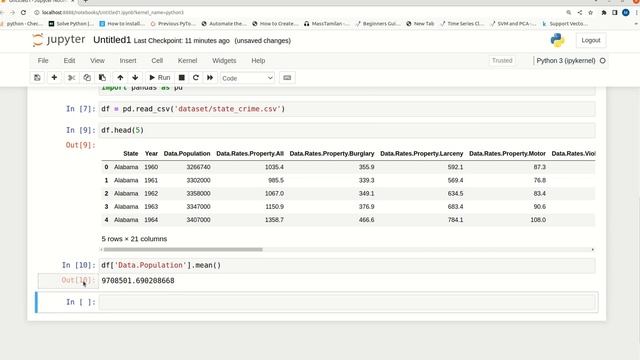Click the Data.Population column header
640x360 pixels.
187,153
